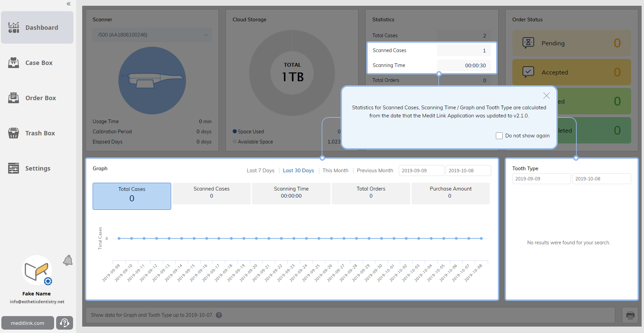
Task: Open the meditlink.com link
Action: 28,323
